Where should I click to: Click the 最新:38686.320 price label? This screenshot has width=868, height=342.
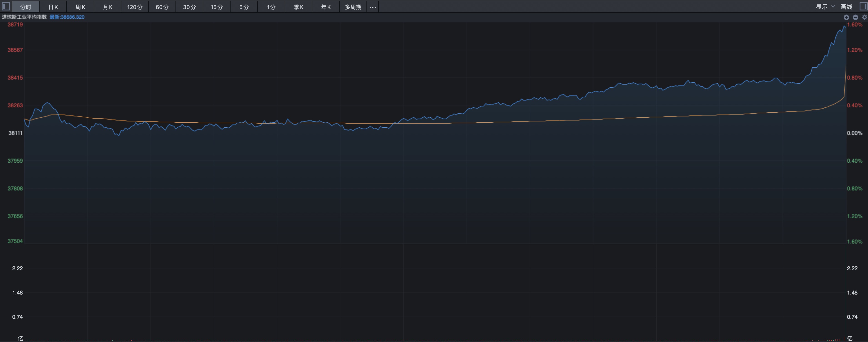tap(67, 17)
